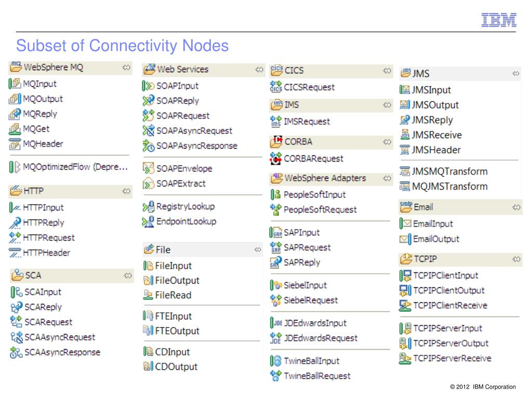This screenshot has height=399, width=532.
Task: Open the Web Services drawer header
Action: click(204, 70)
